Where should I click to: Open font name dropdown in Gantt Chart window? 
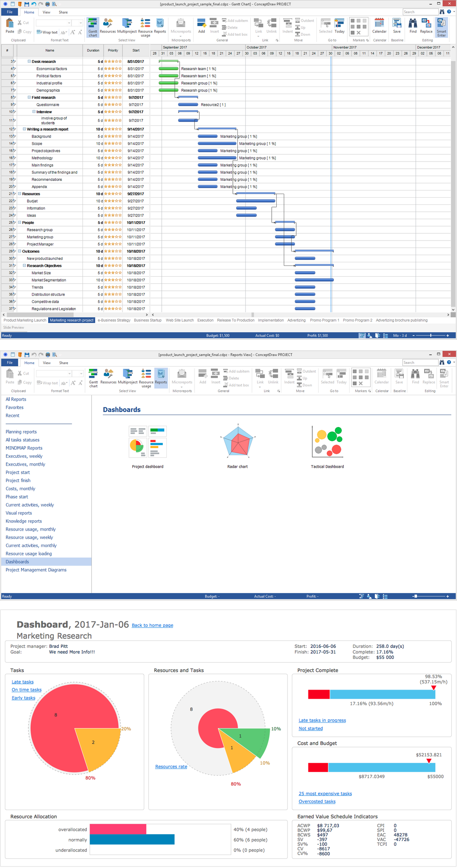69,23
